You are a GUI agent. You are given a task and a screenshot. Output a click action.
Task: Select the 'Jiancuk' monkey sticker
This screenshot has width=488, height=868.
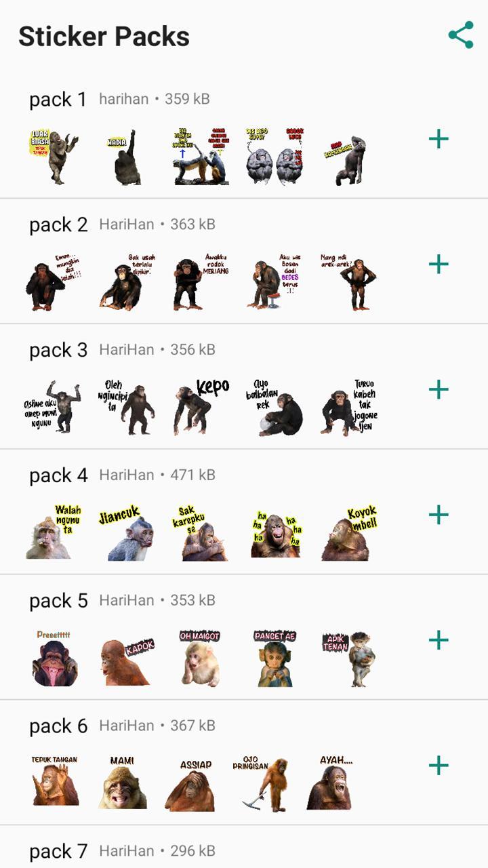click(x=127, y=534)
